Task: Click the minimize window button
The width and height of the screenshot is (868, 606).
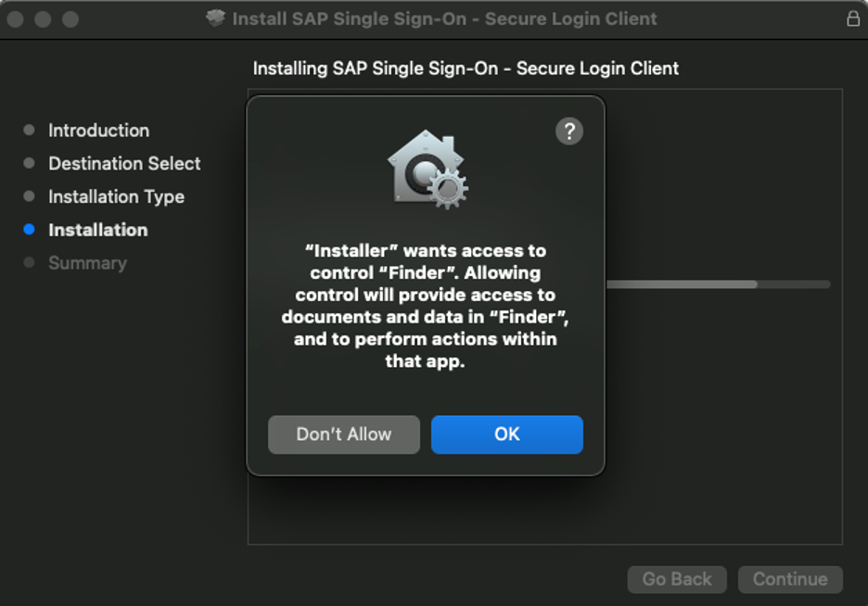Action: click(x=43, y=19)
